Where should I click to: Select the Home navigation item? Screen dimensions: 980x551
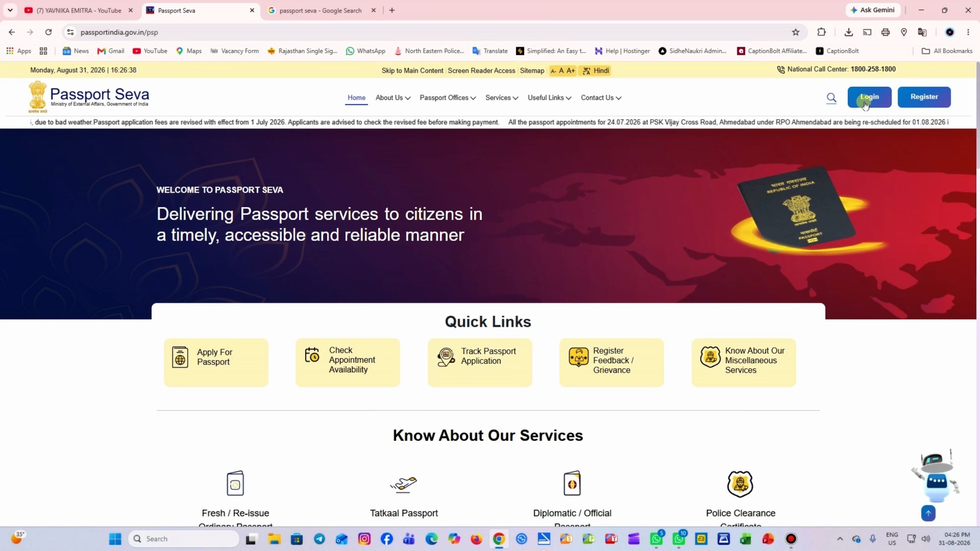point(356,98)
